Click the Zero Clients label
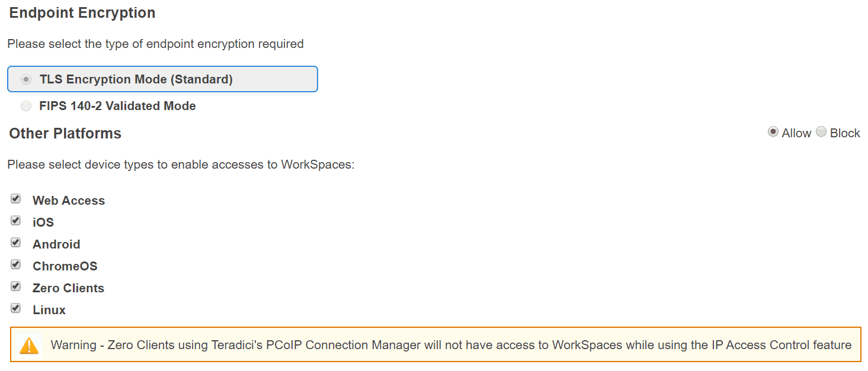The image size is (868, 371). pyautogui.click(x=68, y=288)
